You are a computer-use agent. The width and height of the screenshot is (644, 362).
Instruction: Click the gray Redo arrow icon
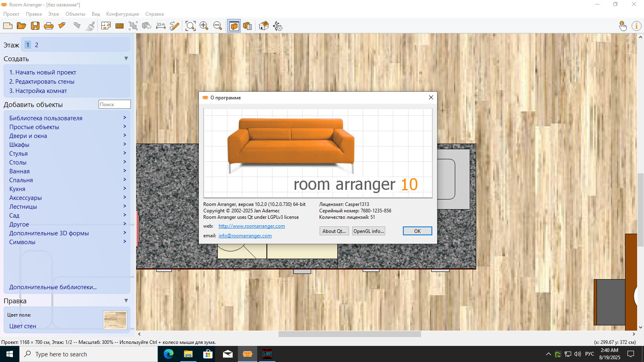point(76,26)
